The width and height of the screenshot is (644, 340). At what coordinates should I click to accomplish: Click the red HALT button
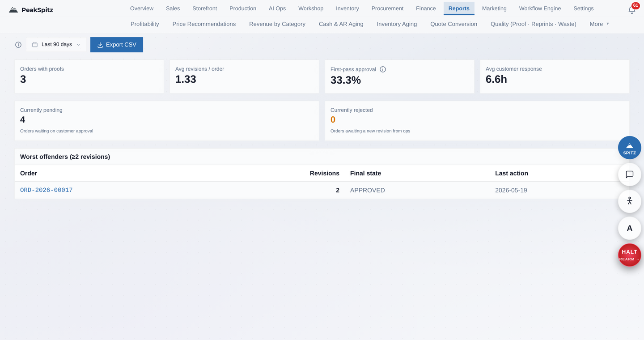click(630, 255)
